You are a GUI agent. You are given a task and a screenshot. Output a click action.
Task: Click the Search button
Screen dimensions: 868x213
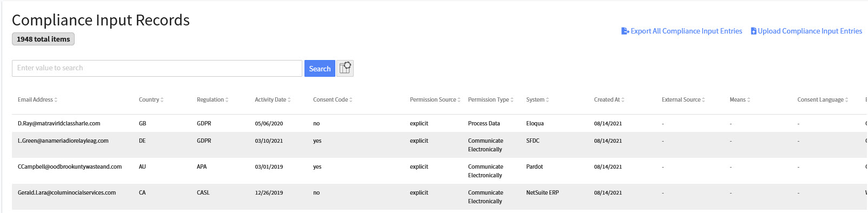[x=320, y=69]
